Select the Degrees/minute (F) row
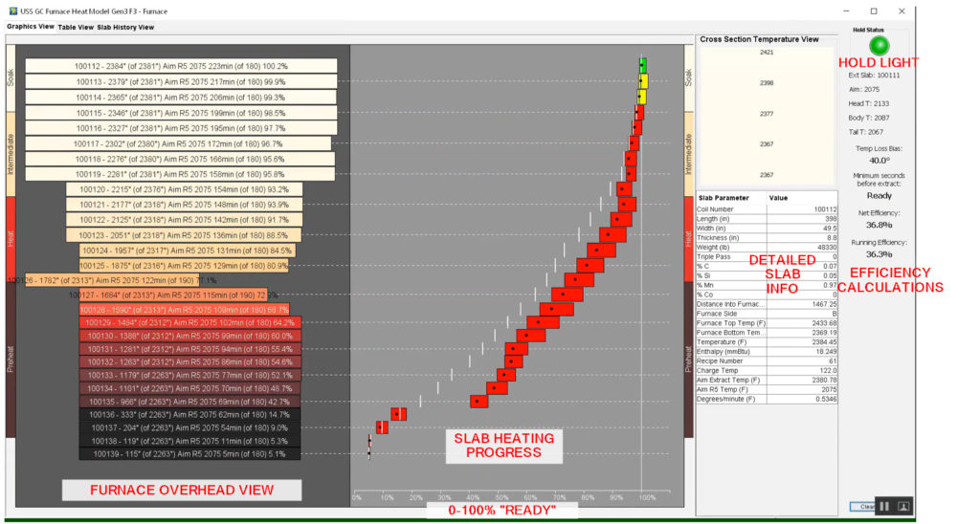Screen dimensions: 980x524 [x=767, y=399]
